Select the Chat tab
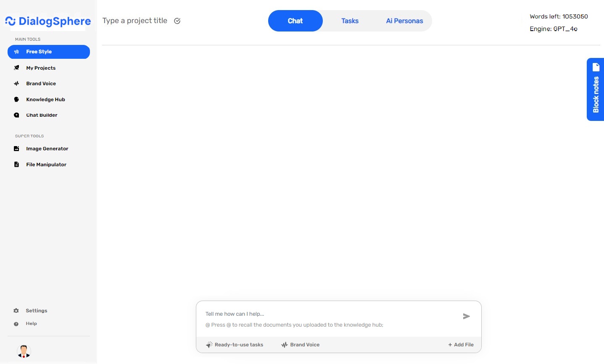Screen dimensions: 604x364 (295, 21)
